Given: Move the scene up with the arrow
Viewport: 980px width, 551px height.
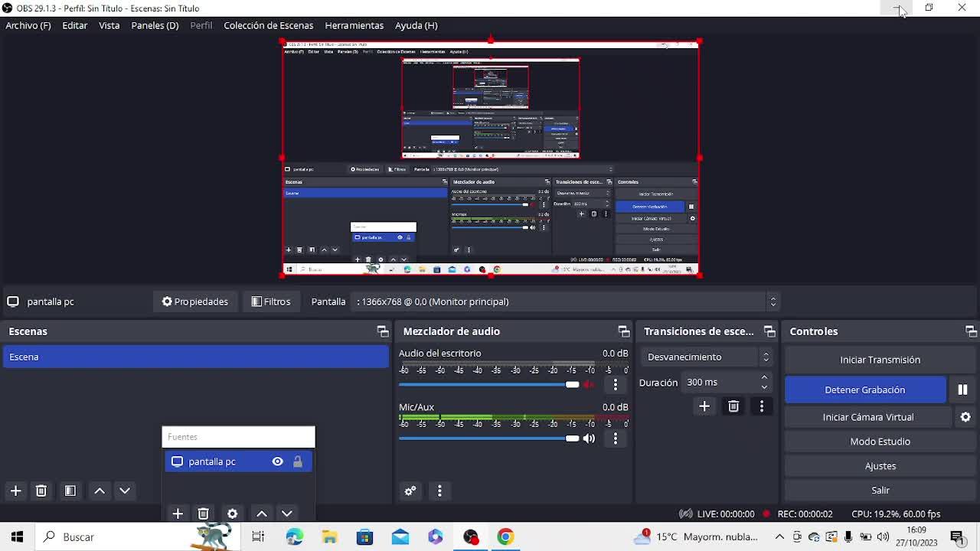Looking at the screenshot, I should coord(100,491).
